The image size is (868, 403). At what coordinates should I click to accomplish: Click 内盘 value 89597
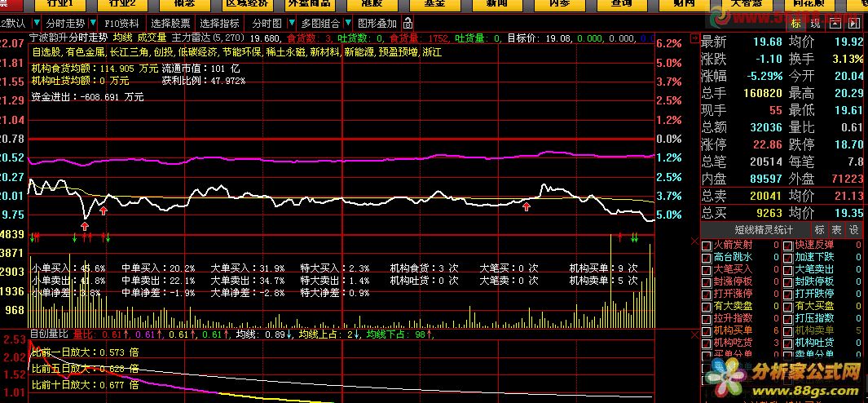[x=765, y=179]
